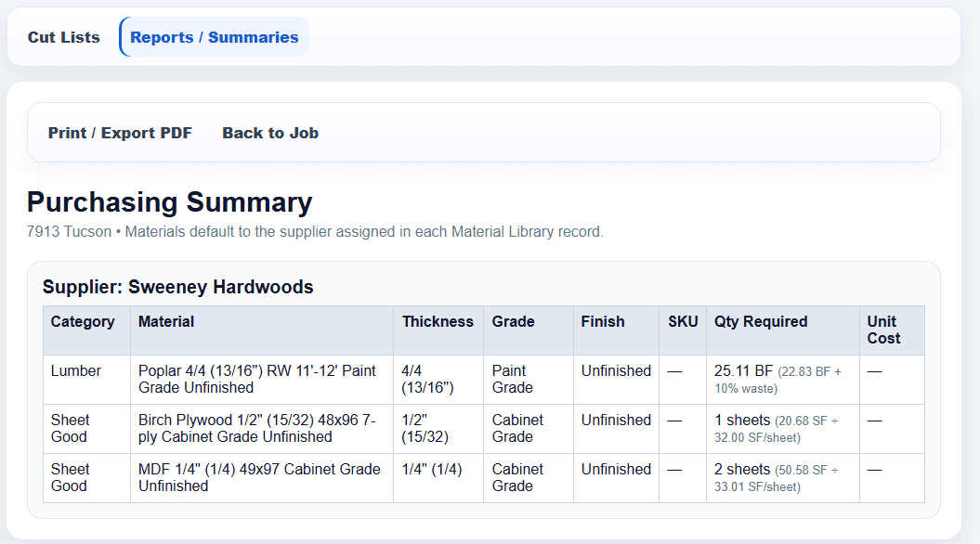
Task: Open the Cut Lists tab
Action: click(64, 37)
